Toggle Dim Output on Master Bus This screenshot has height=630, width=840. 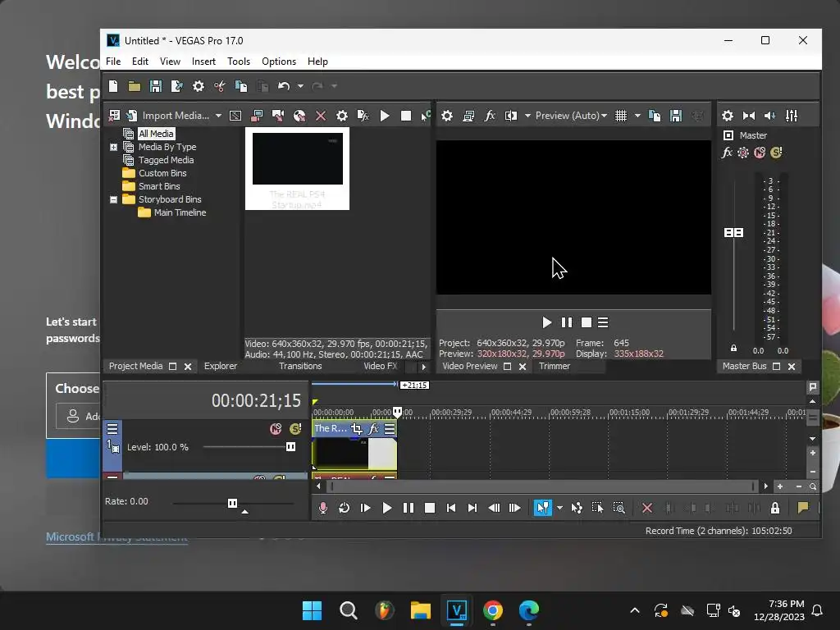[x=770, y=116]
